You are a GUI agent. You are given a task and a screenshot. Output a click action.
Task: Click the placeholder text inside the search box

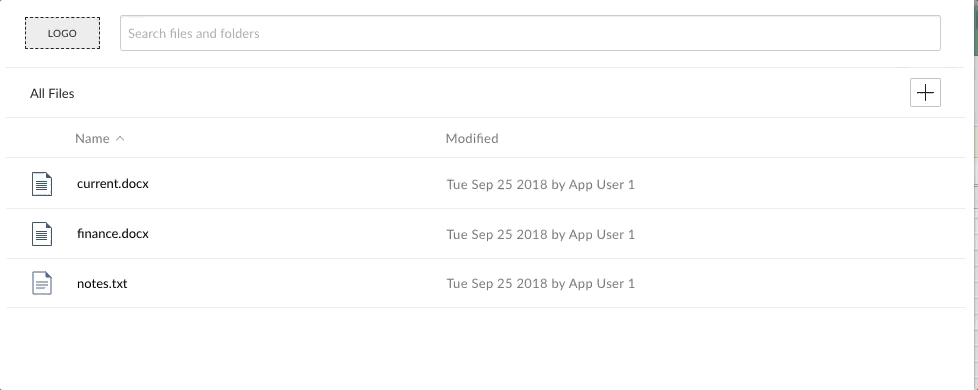(x=193, y=34)
